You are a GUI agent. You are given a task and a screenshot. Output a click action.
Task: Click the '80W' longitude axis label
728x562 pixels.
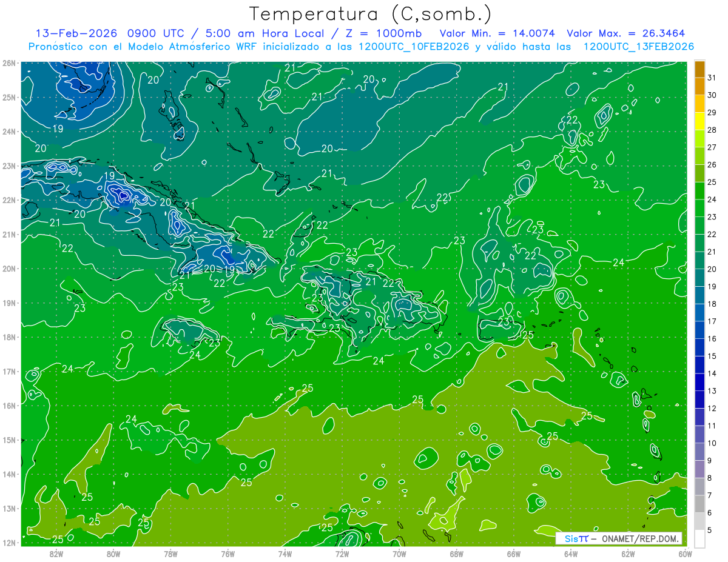click(113, 554)
